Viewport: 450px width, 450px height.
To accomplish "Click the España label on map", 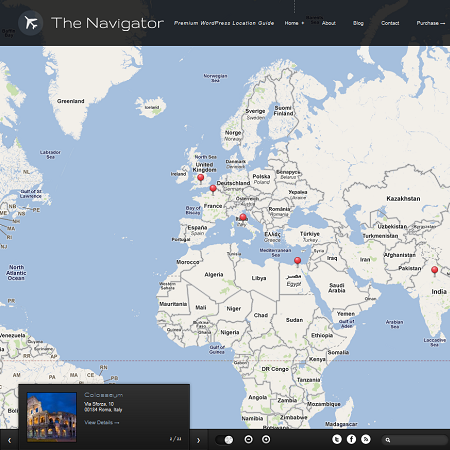I will (x=197, y=227).
